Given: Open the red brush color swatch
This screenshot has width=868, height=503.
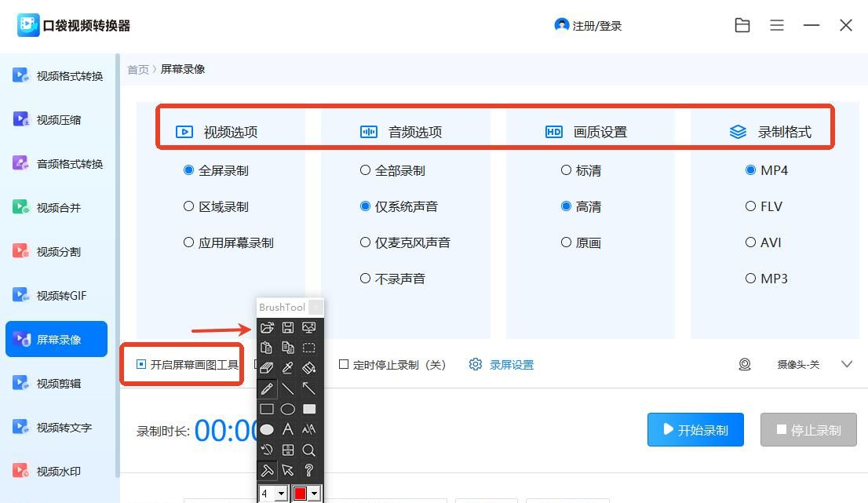Looking at the screenshot, I should point(304,493).
